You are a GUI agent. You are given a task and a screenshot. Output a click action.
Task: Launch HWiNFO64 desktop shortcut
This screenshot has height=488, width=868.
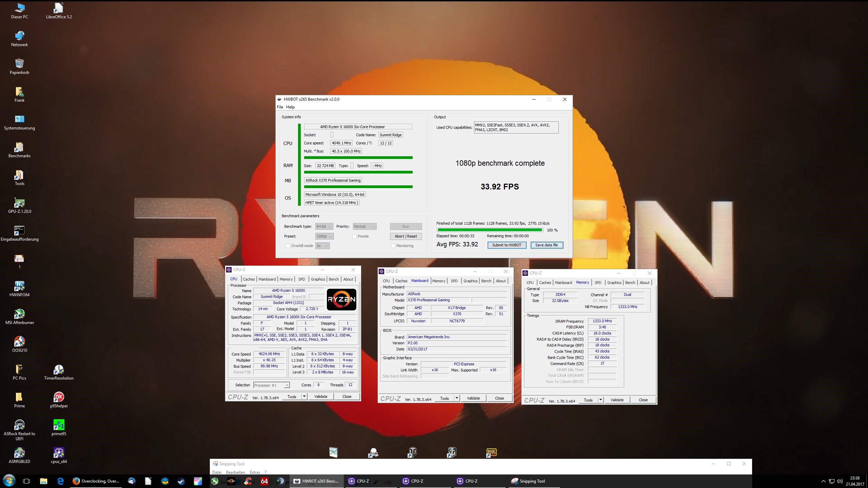coord(19,288)
